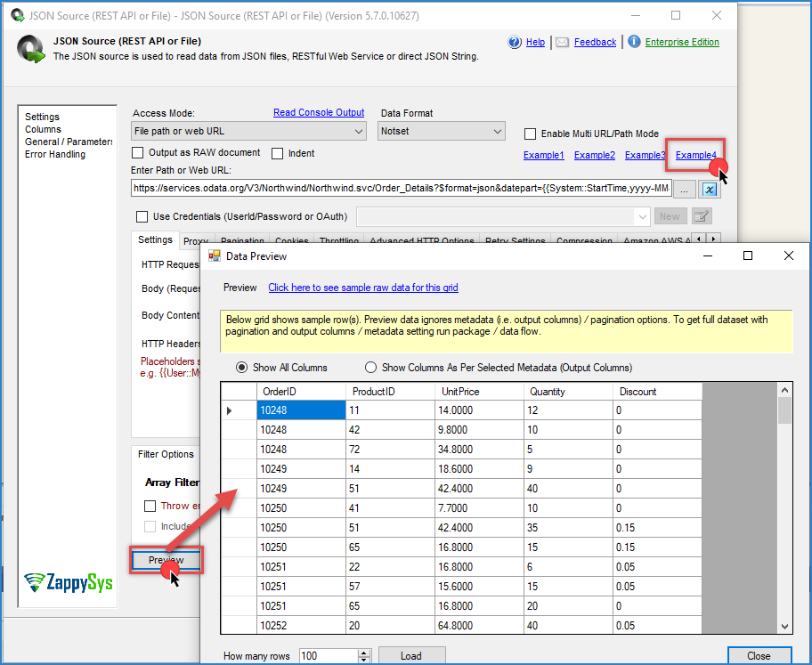Maximize the Data Preview window
This screenshot has width=812, height=665.
click(748, 255)
